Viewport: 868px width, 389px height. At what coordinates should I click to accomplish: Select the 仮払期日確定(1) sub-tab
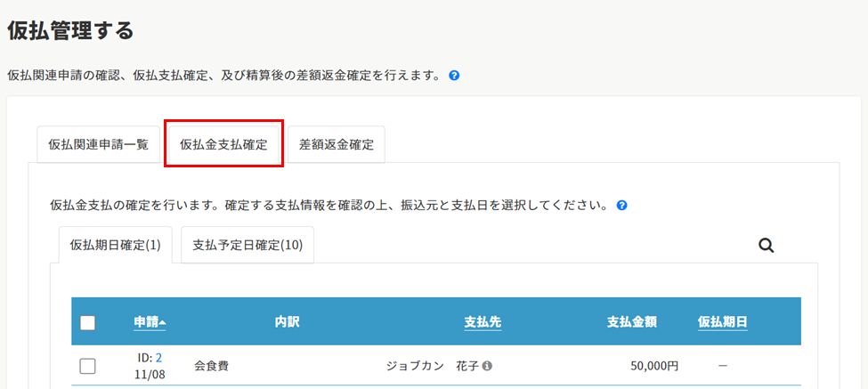pyautogui.click(x=115, y=245)
